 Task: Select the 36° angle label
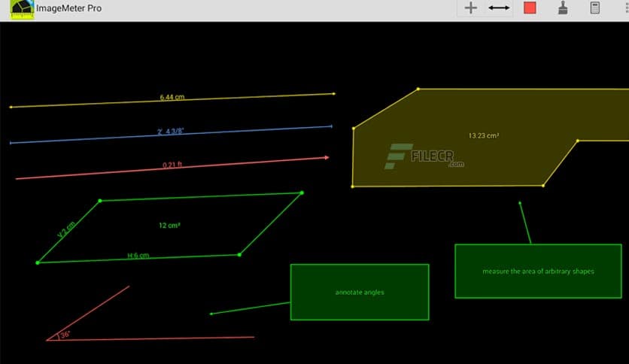click(65, 335)
